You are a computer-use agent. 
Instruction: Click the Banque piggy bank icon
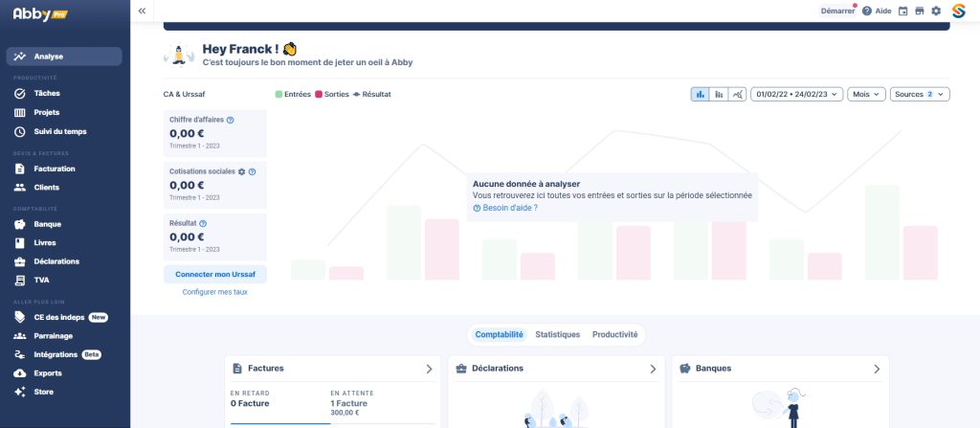[20, 224]
